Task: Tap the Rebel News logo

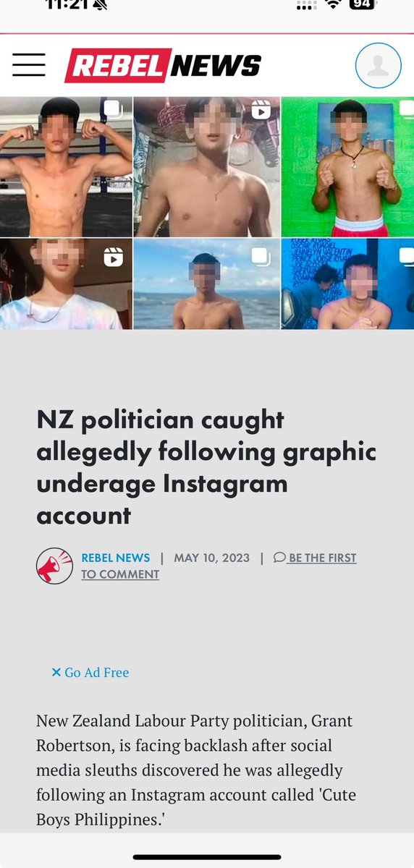Action: tap(163, 66)
